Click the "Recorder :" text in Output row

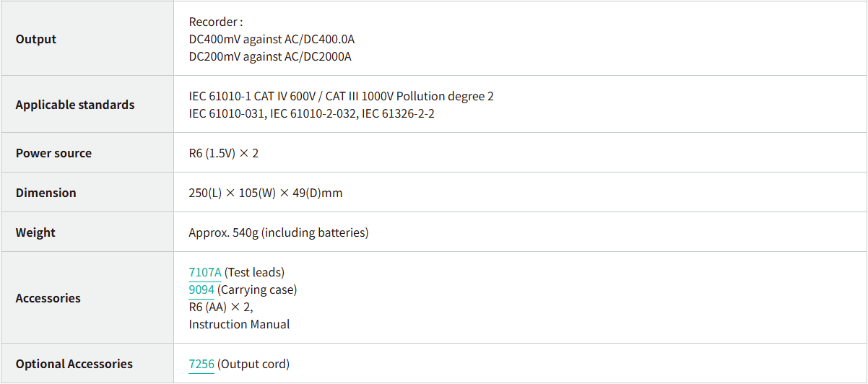215,22
